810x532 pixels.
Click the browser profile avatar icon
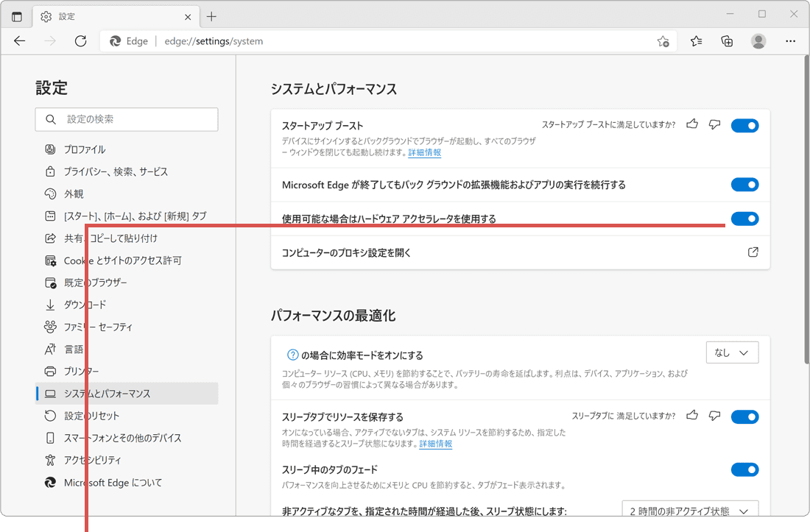click(758, 41)
